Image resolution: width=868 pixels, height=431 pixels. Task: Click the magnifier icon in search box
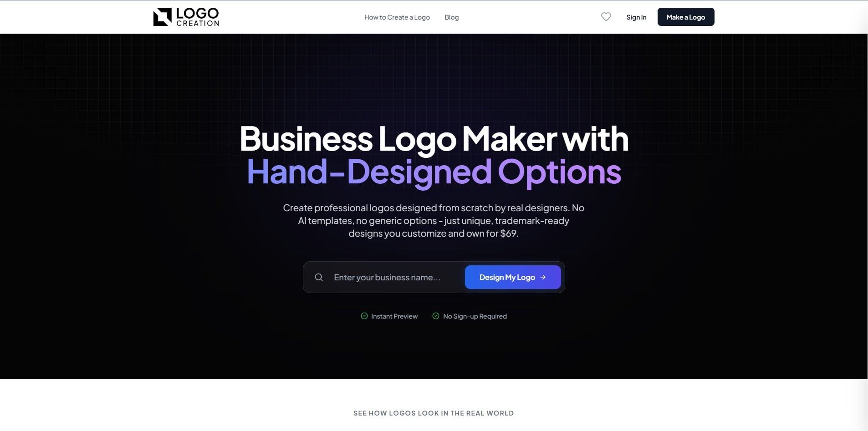[x=319, y=277]
